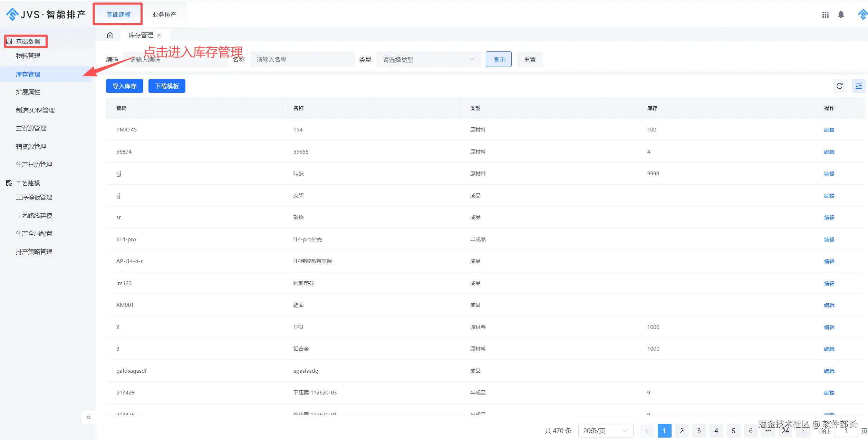The image size is (868, 440).
Task: Click the 查询 search button
Action: 499,59
